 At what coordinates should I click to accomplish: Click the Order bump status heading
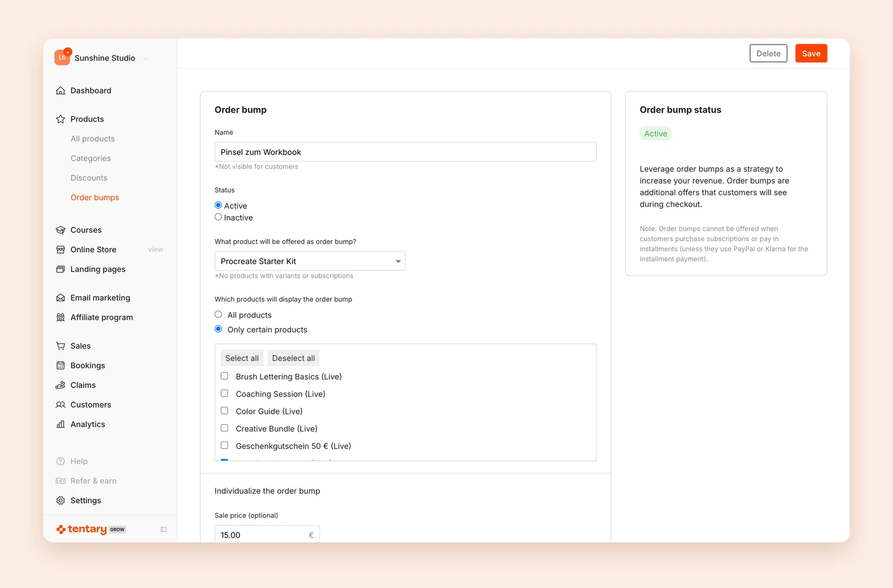pyautogui.click(x=681, y=110)
